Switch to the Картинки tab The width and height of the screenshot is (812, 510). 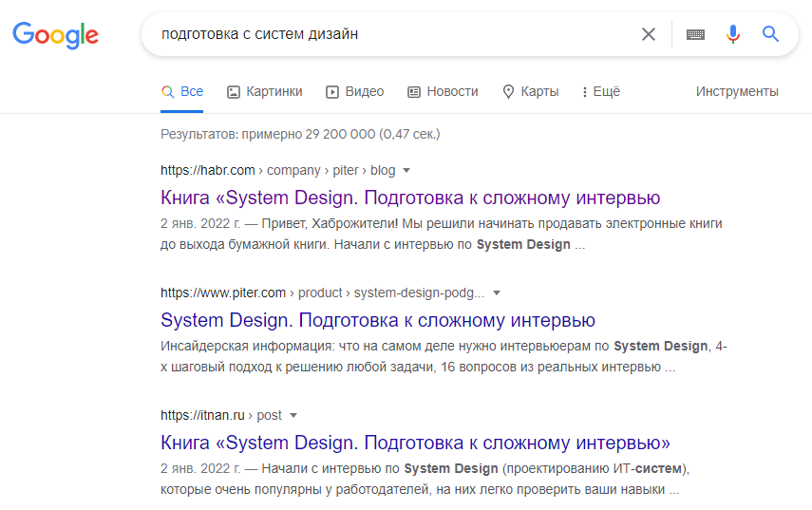265,91
